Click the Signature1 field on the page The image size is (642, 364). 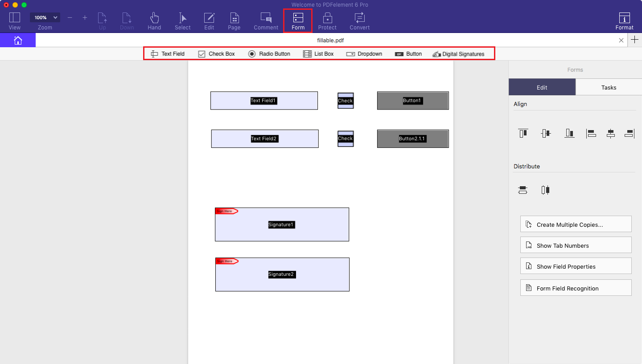tap(282, 224)
